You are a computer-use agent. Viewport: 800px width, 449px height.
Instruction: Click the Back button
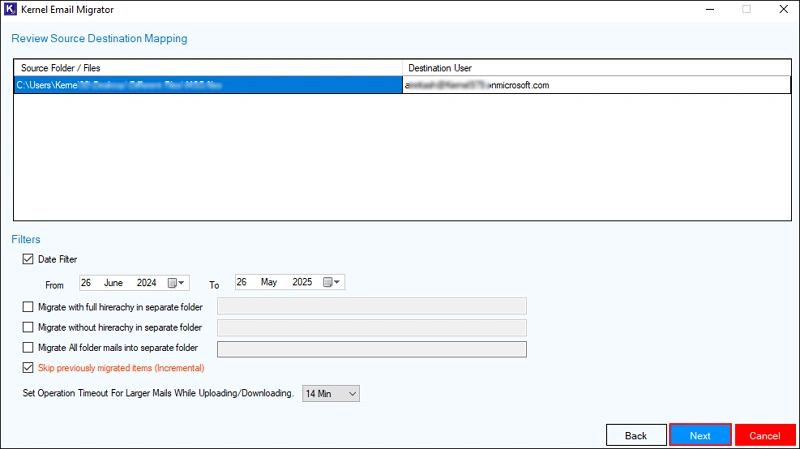click(x=636, y=435)
